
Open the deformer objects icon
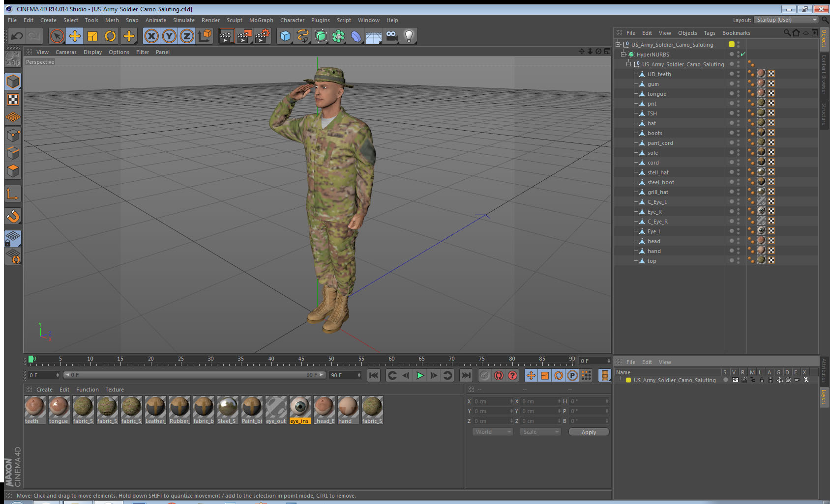356,36
